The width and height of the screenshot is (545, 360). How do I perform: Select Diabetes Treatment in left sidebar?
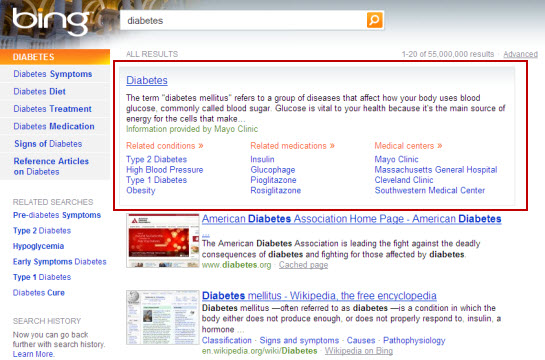52,109
